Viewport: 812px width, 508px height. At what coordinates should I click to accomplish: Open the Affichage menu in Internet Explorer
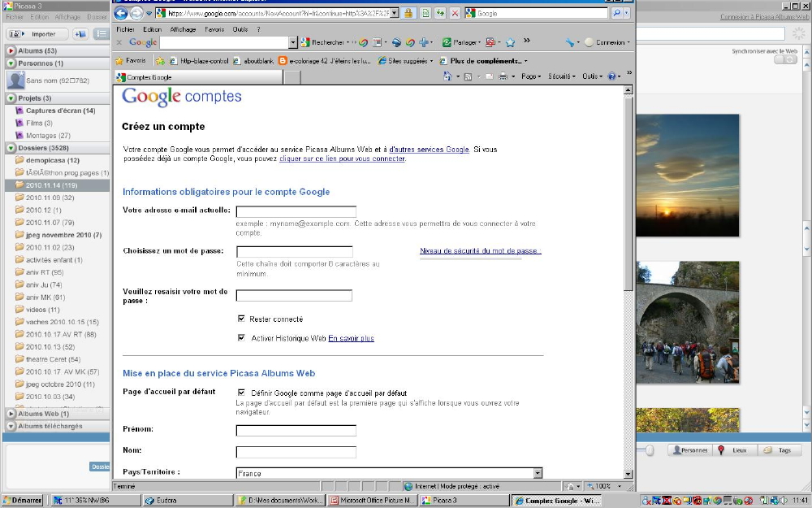point(183,29)
